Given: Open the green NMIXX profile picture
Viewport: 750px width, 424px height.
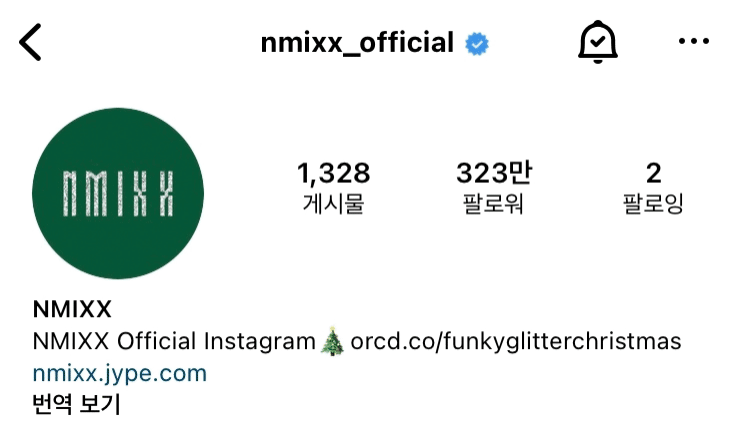Looking at the screenshot, I should click(x=118, y=193).
